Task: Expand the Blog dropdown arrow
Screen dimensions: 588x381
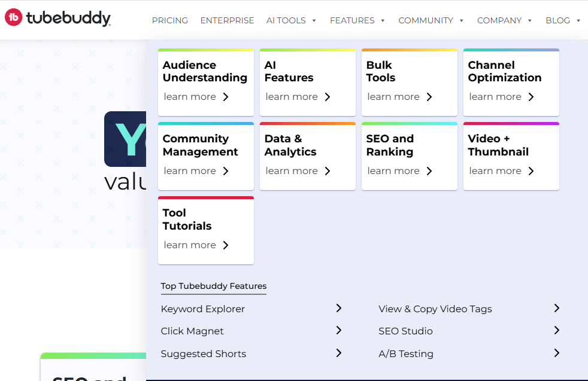Action: (578, 20)
